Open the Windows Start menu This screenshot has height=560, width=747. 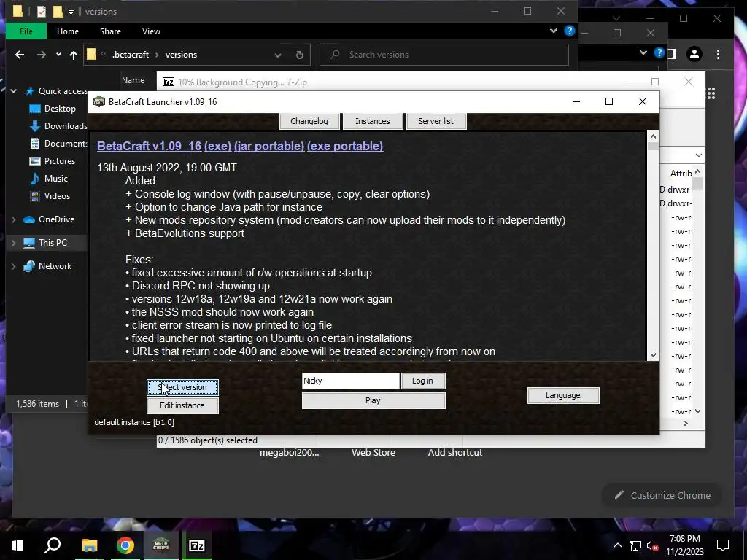pyautogui.click(x=18, y=545)
